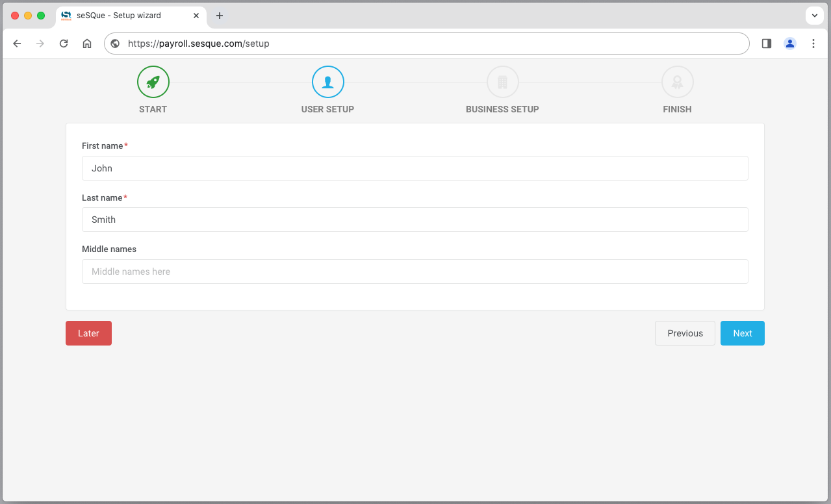Open the Chrome three-dot menu
Viewport: 831px width, 504px height.
click(813, 44)
